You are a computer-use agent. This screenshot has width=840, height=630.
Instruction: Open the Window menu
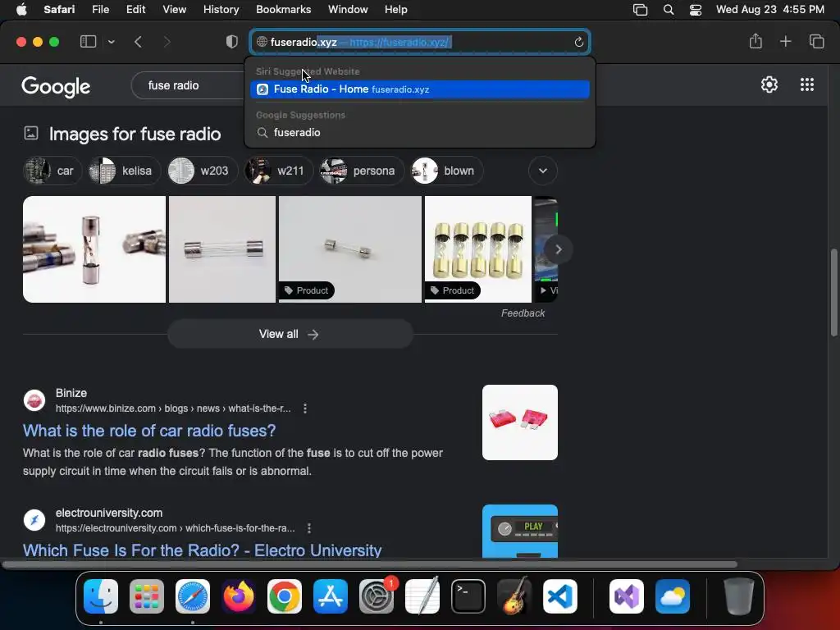click(x=348, y=9)
